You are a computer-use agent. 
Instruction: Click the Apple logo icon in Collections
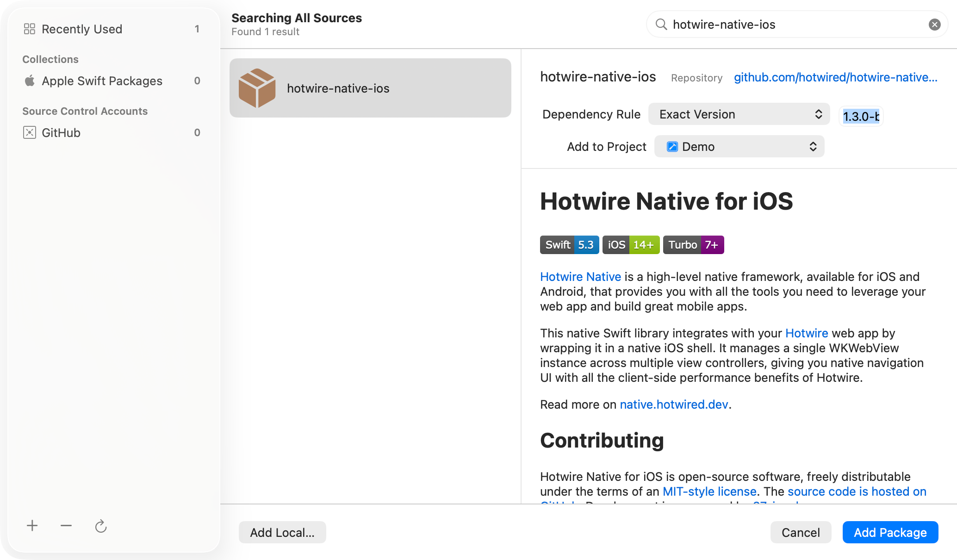pyautogui.click(x=30, y=81)
